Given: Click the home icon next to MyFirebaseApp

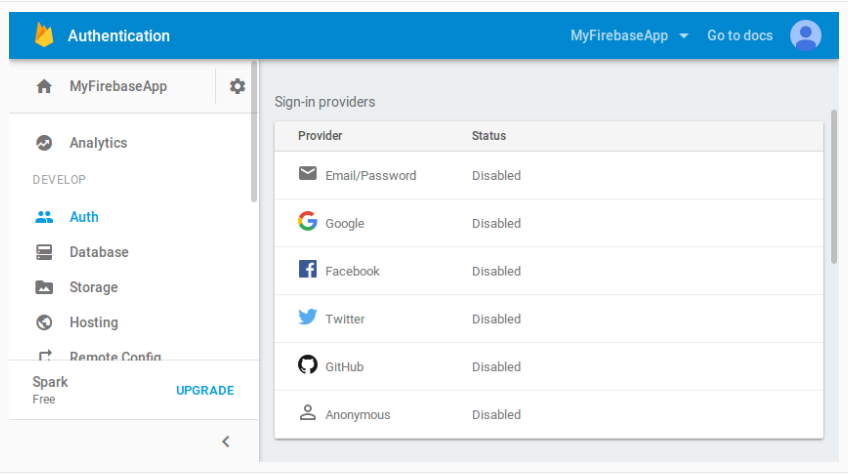Looking at the screenshot, I should (x=44, y=87).
